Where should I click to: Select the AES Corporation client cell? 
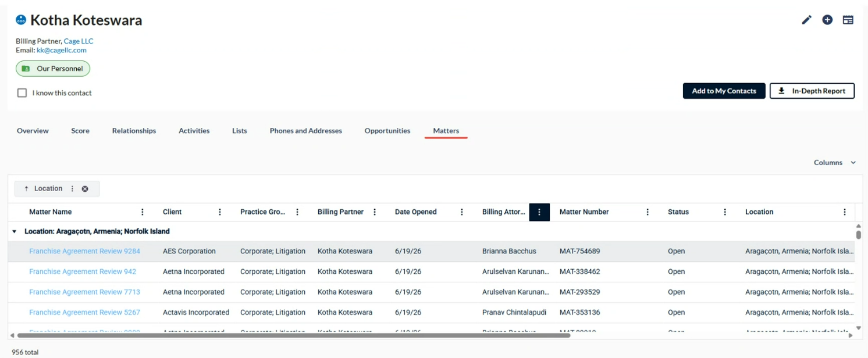(189, 252)
